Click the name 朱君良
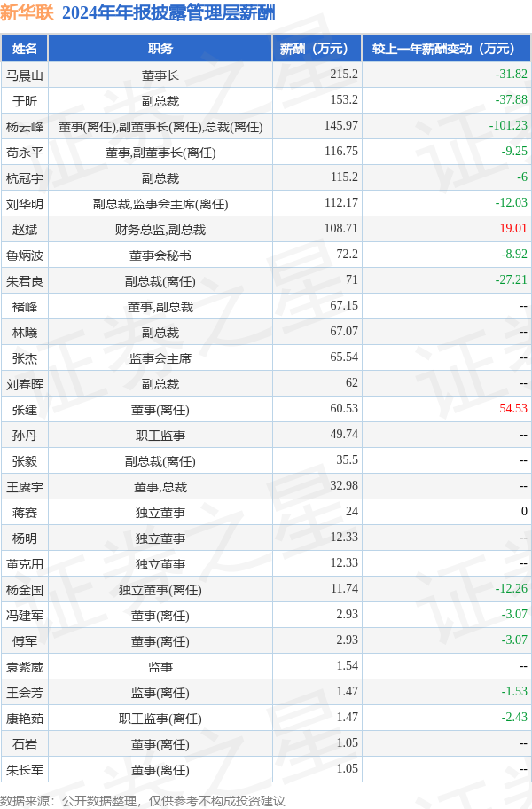Image resolution: width=532 pixels, height=809 pixels. click(25, 281)
